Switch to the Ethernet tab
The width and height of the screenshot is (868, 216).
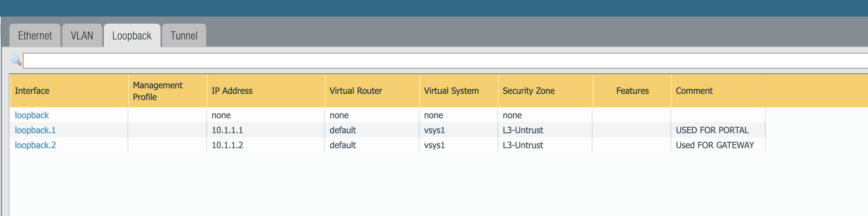pos(35,36)
